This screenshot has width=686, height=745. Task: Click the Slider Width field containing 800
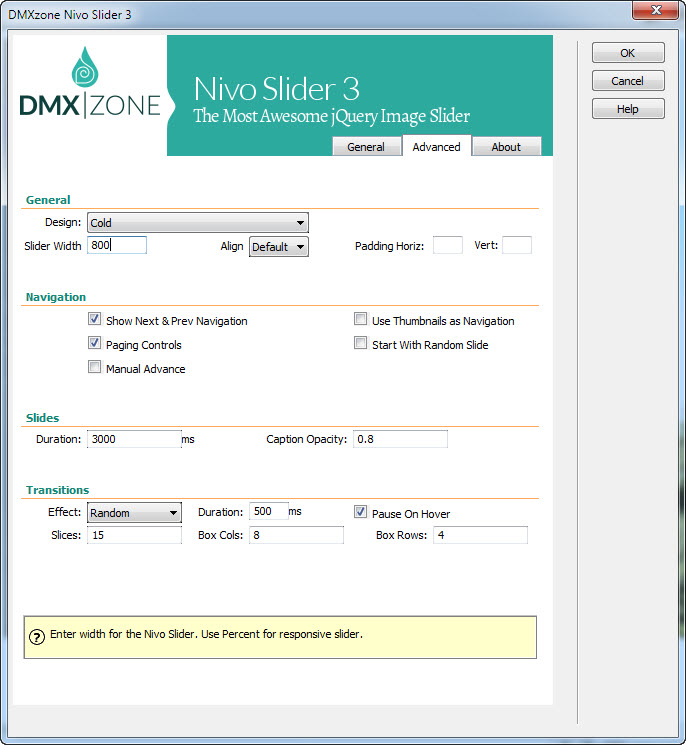(117, 245)
